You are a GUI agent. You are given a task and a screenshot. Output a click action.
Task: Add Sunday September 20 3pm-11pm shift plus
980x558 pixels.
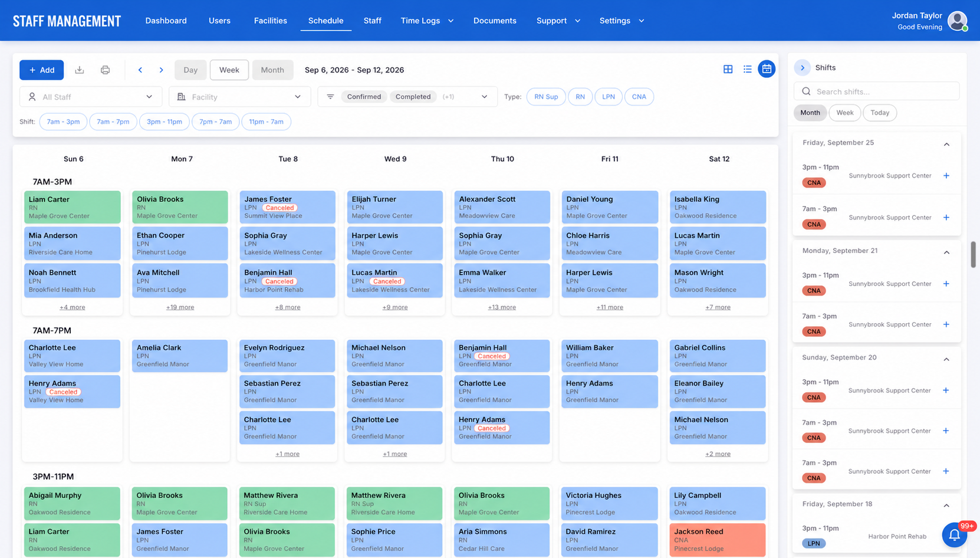pyautogui.click(x=946, y=390)
